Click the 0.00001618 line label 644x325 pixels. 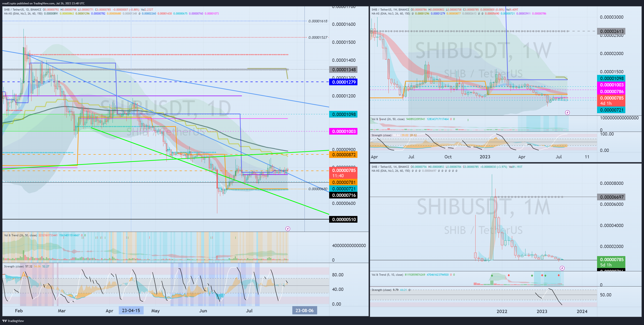click(x=318, y=21)
